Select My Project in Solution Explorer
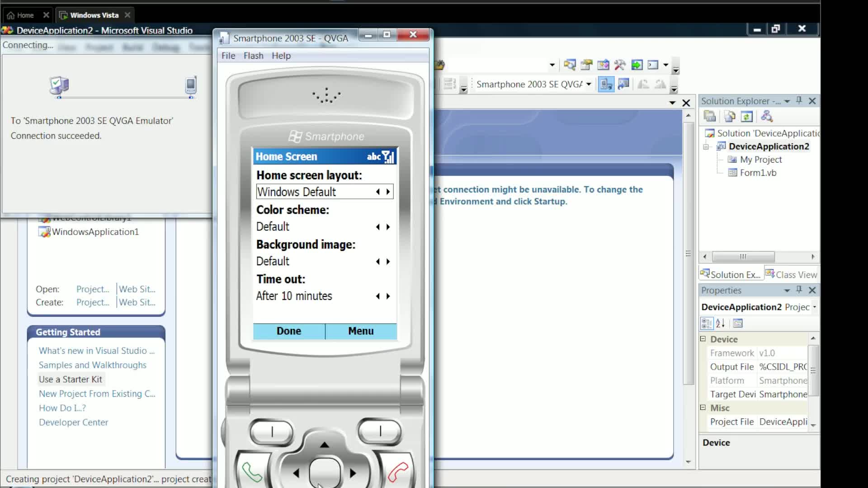This screenshot has width=868, height=488. point(760,160)
